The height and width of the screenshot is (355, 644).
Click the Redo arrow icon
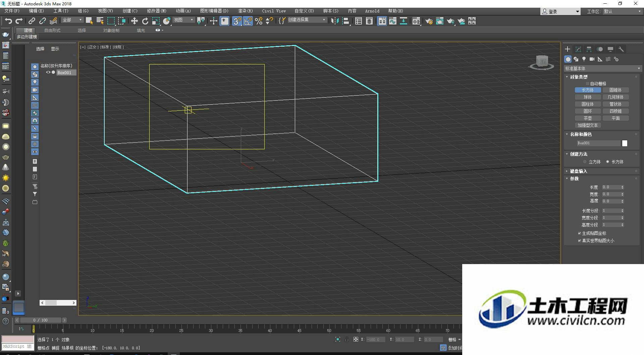click(19, 21)
